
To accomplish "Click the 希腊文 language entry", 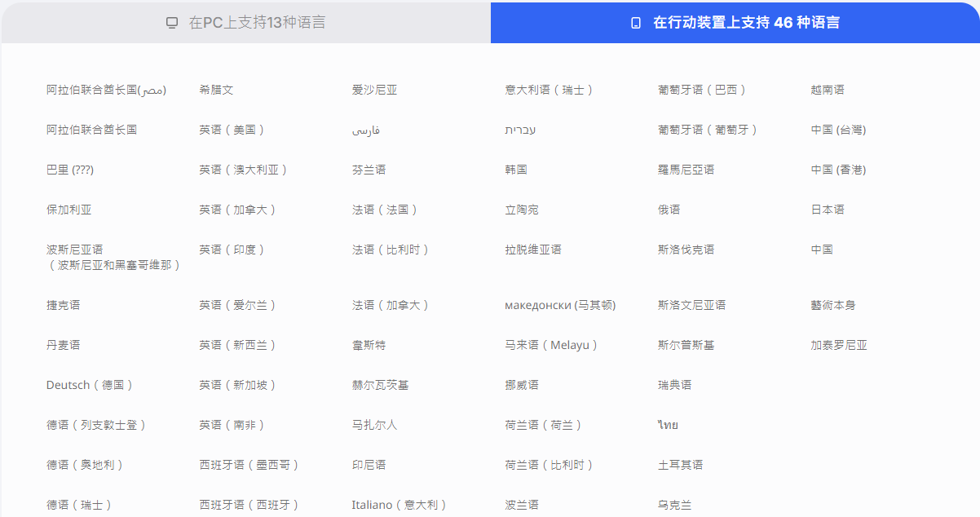I will 216,90.
